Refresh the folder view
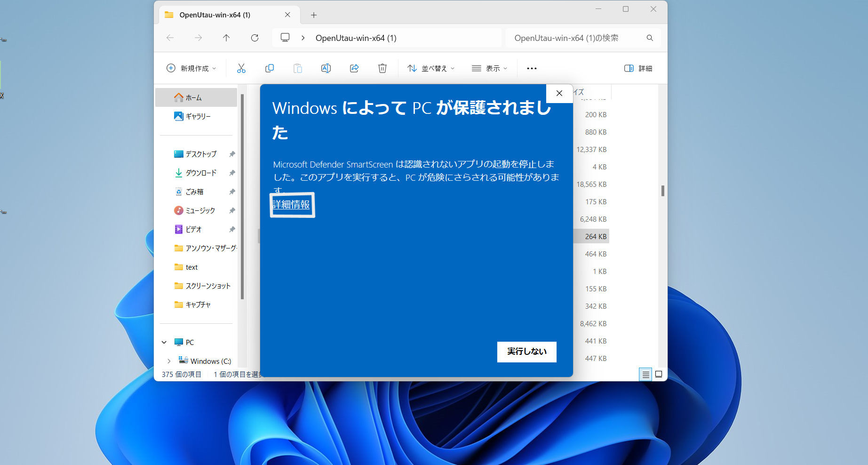The height and width of the screenshot is (465, 868). click(255, 38)
